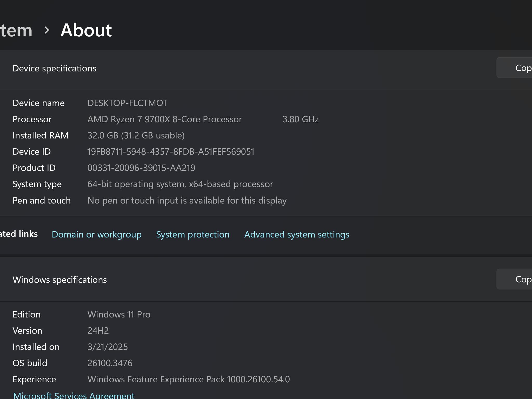532x399 pixels.
Task: Select the Installed RAM value
Action: pyautogui.click(x=136, y=135)
